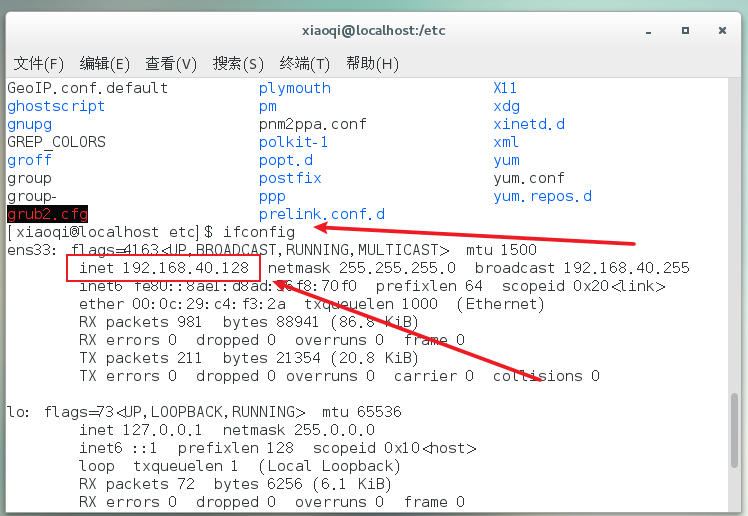Image resolution: width=748 pixels, height=516 pixels.
Task: Click the yum directory entry
Action: coord(506,161)
